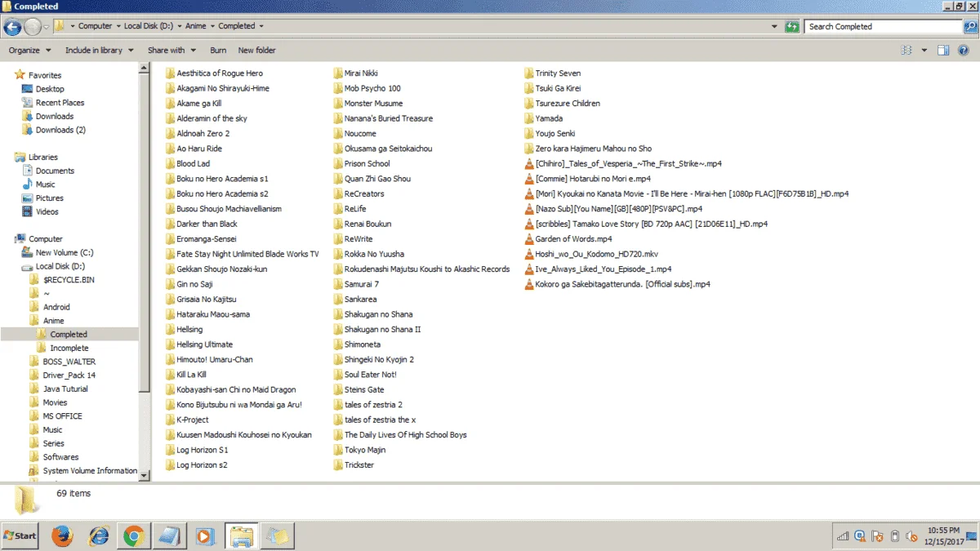The image size is (980, 551).
Task: Select the Incomplete folder in the tree
Action: point(69,348)
